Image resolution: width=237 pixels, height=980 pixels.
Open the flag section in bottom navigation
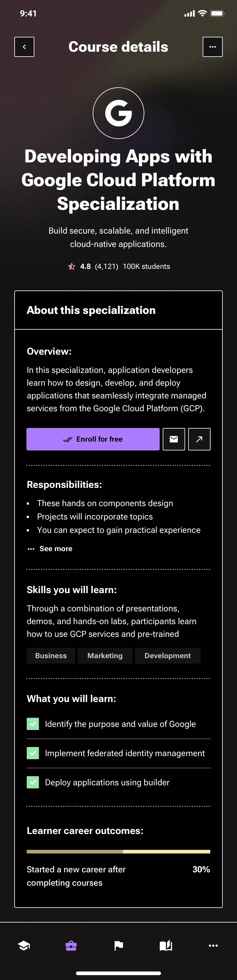click(118, 946)
